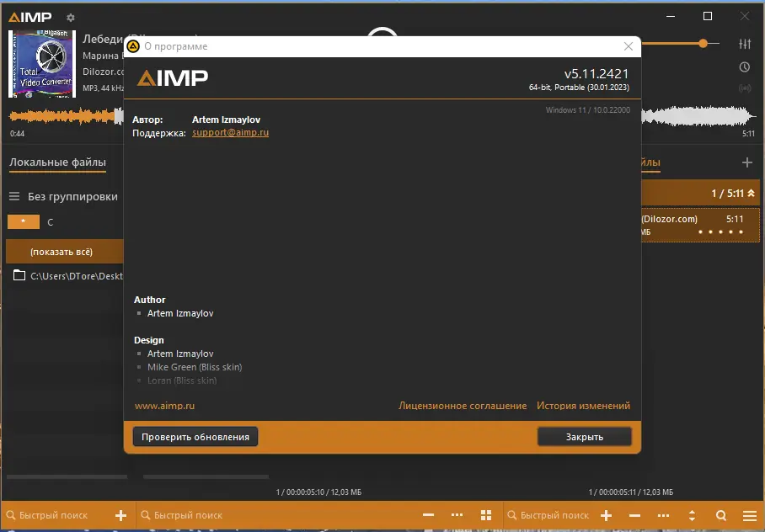Remove tracks with the playlist minus icon

(x=634, y=515)
